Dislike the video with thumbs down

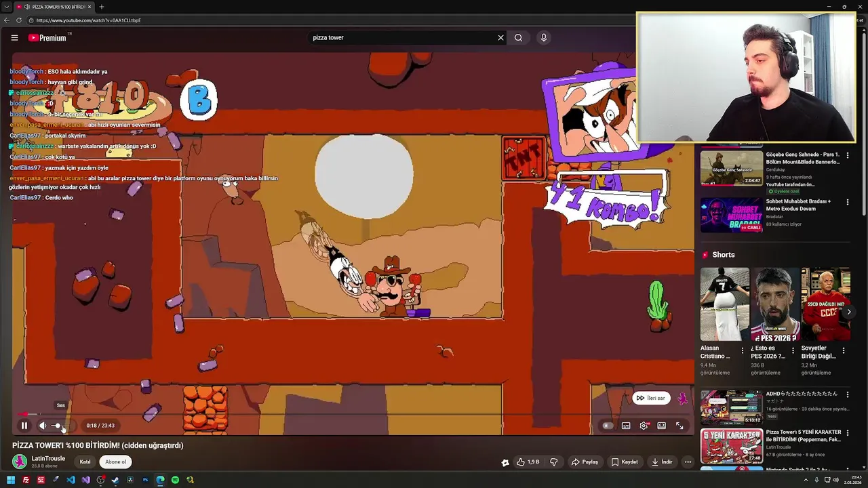(553, 462)
